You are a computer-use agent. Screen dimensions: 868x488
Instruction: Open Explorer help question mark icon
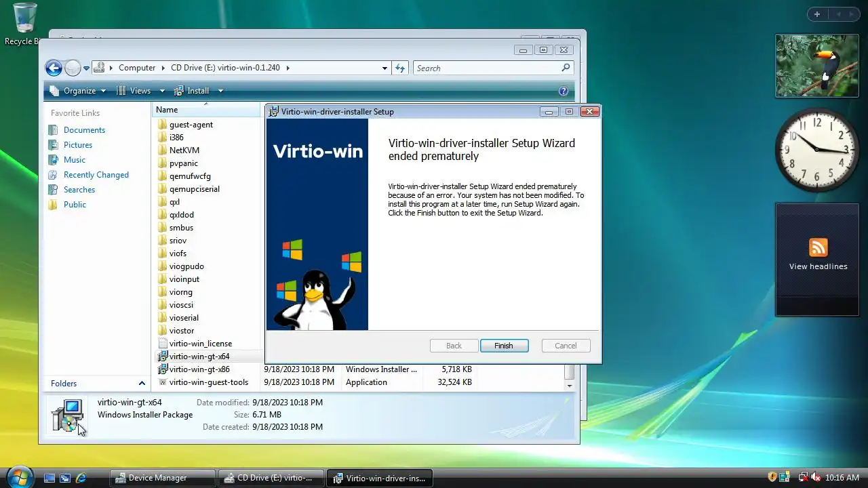564,91
